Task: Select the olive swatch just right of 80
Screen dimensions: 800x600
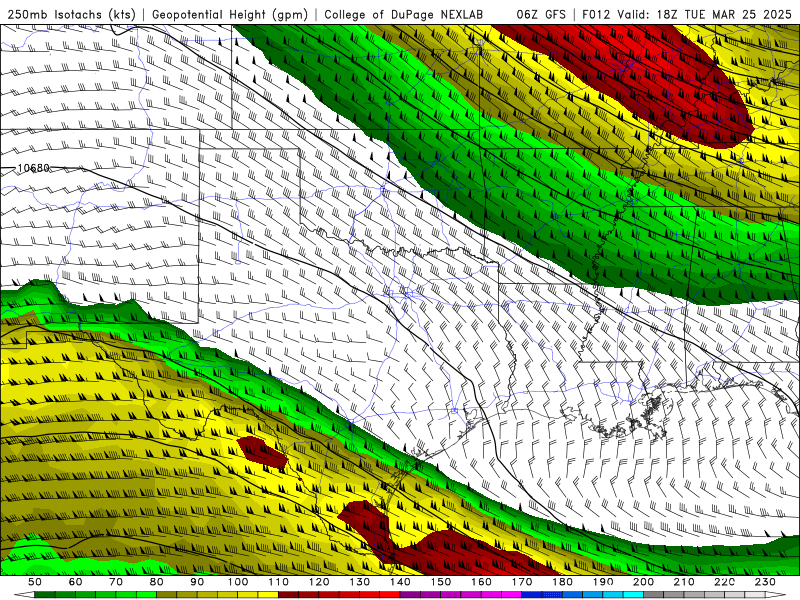Action: [x=166, y=595]
